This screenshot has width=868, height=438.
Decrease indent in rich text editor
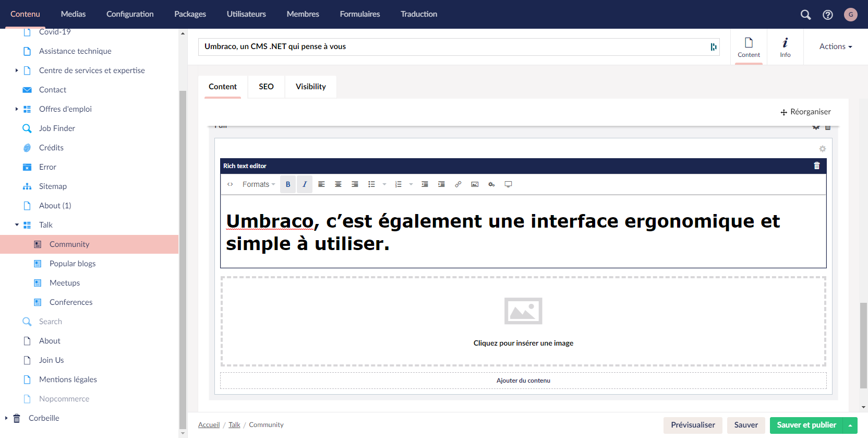425,184
